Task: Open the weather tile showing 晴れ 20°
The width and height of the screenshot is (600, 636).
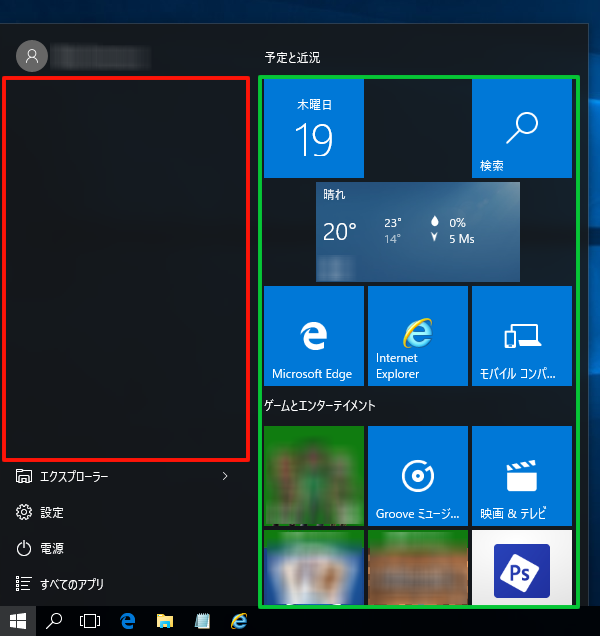Action: 418,232
